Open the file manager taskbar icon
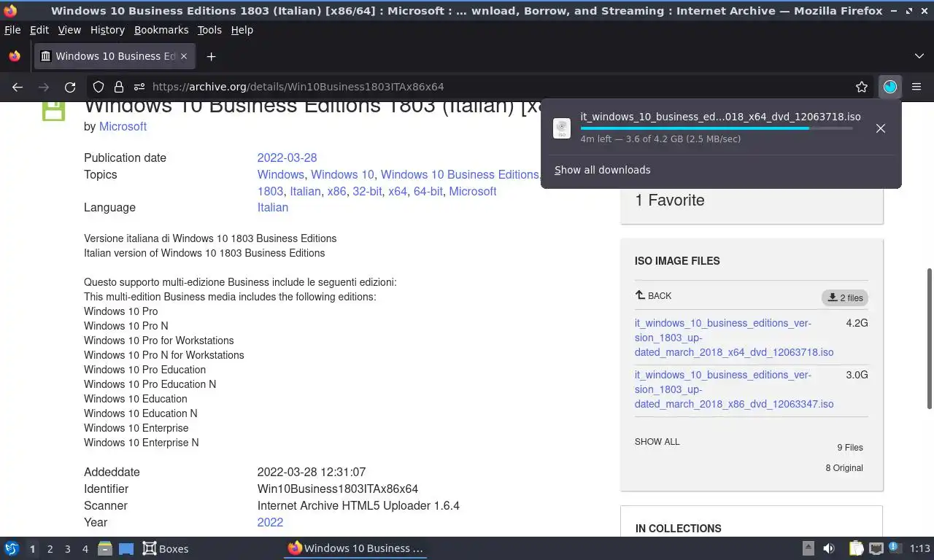 pyautogui.click(x=105, y=548)
